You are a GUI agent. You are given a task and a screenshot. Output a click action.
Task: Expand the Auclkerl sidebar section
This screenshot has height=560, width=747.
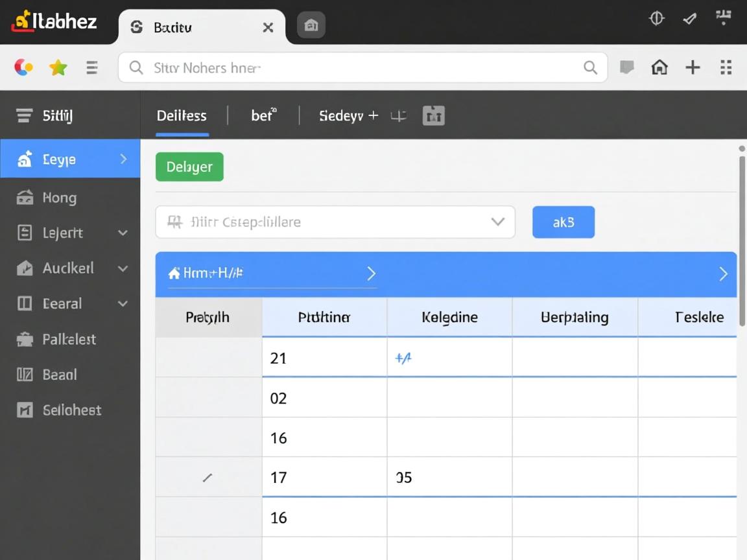point(123,268)
